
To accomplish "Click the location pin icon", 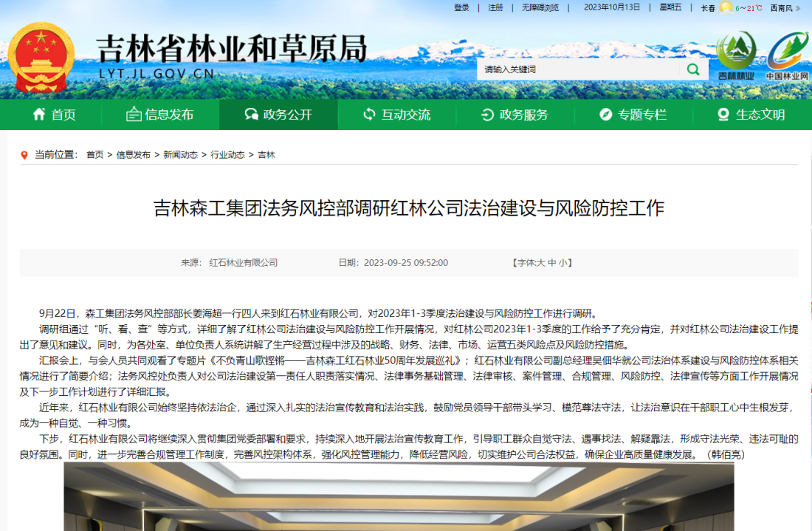I will pyautogui.click(x=24, y=154).
